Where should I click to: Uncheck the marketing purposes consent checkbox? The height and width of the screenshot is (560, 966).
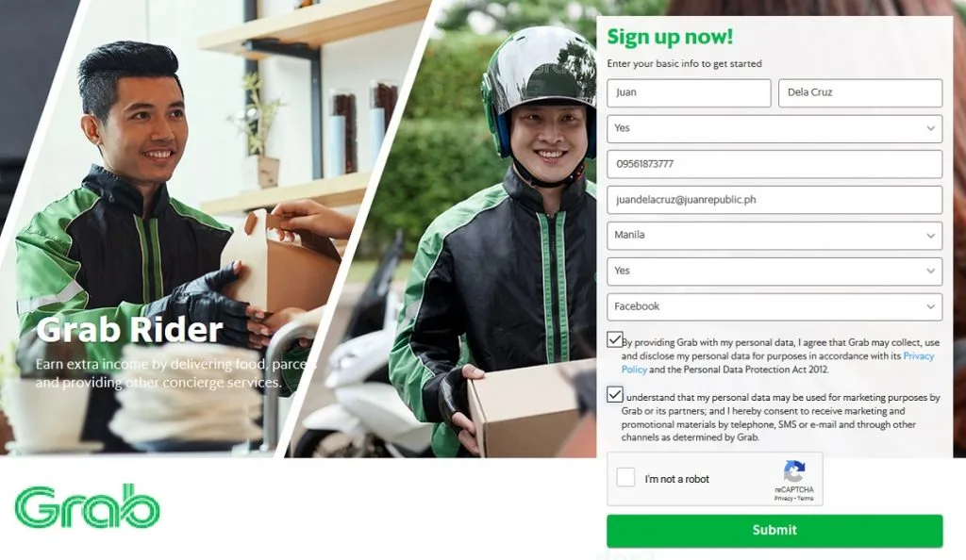point(614,394)
